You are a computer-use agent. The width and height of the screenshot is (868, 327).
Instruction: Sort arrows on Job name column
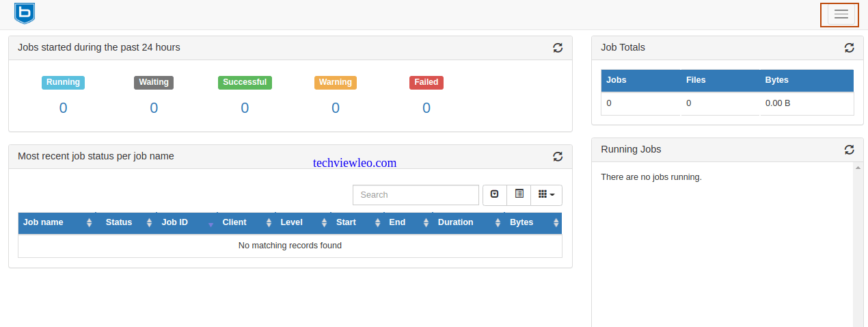(x=89, y=223)
